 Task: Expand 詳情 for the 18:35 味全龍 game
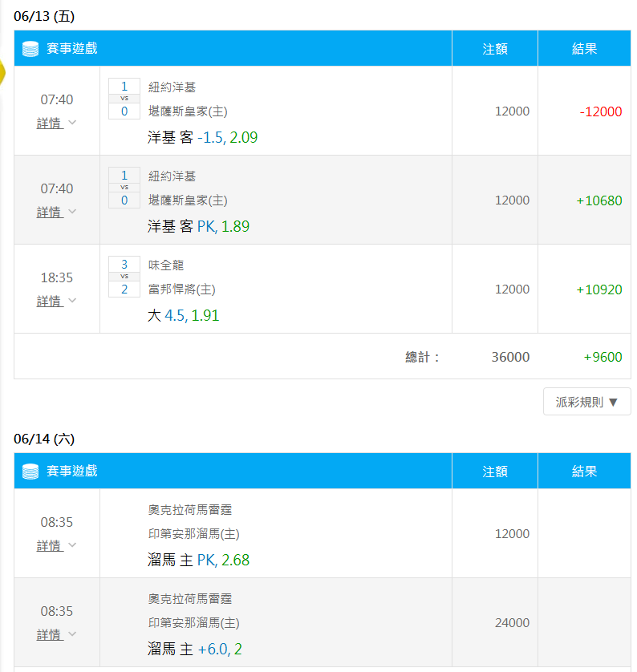[56, 301]
